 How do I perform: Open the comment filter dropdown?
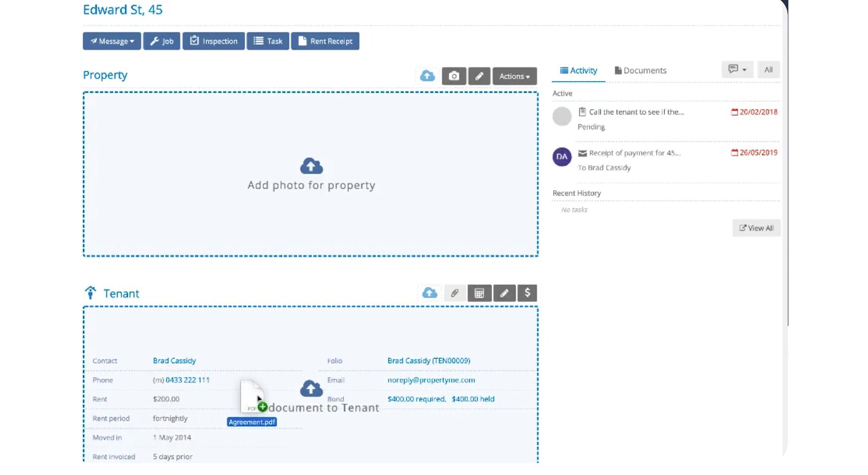(x=737, y=70)
